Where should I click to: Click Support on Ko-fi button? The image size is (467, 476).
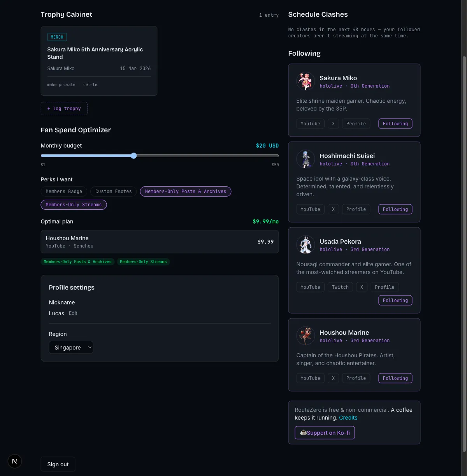coord(325,433)
